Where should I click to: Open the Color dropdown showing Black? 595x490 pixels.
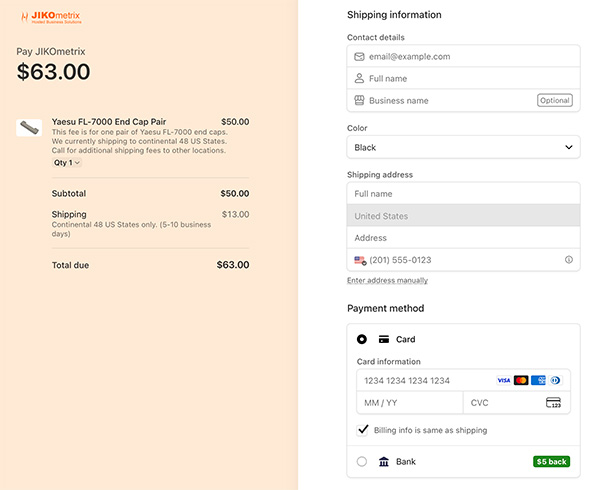pos(463,147)
